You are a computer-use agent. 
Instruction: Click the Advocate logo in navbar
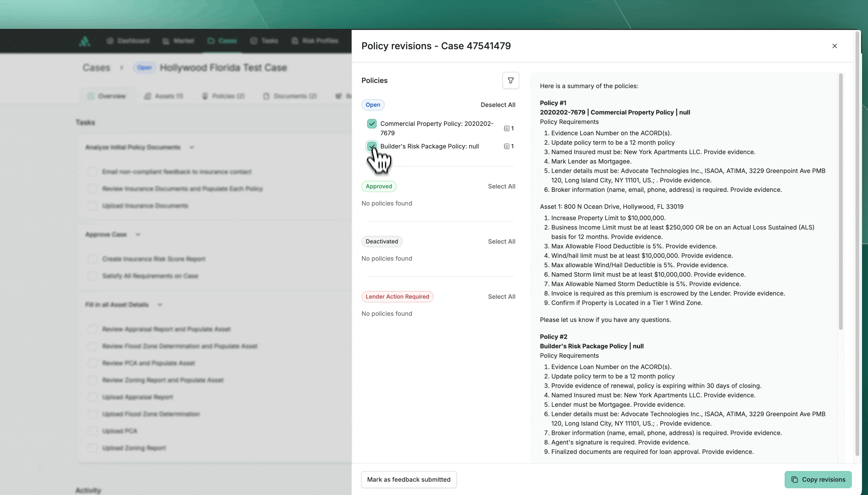pos(84,41)
